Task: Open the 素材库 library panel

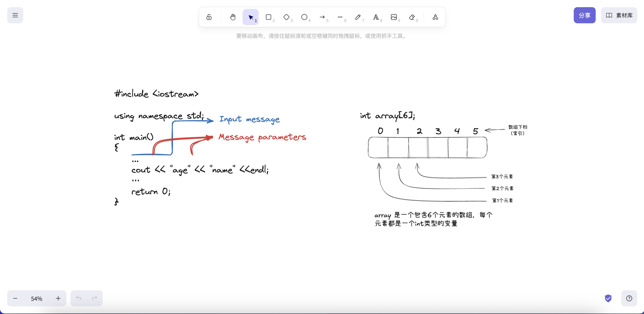Action: click(x=619, y=15)
